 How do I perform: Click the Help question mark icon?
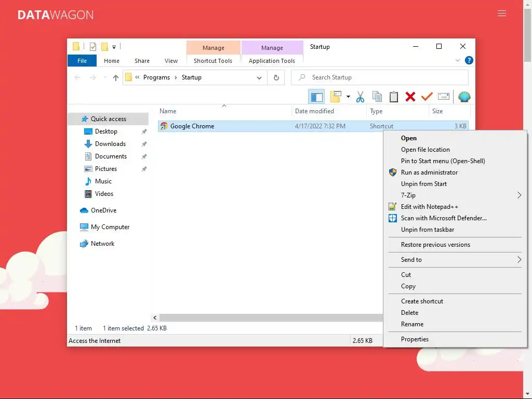(469, 60)
